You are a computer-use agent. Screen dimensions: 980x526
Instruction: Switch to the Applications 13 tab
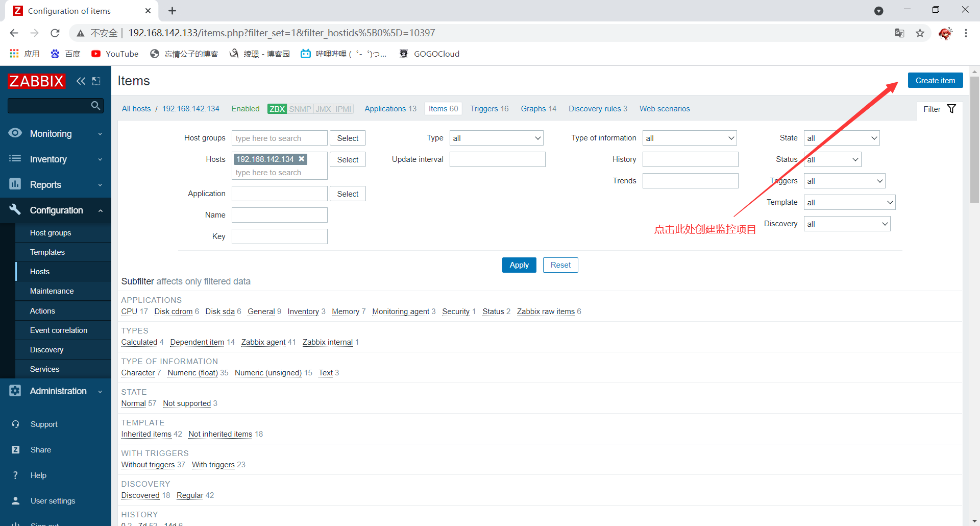[x=390, y=109]
